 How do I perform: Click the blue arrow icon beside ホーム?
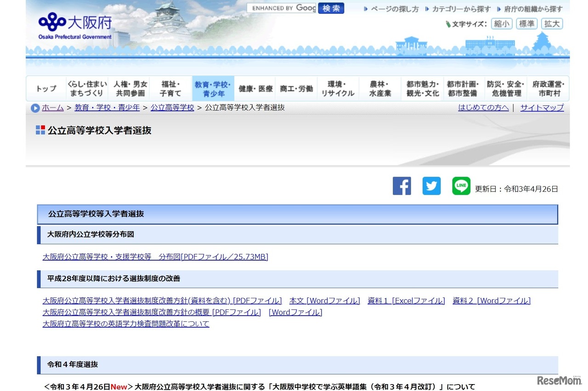35,108
